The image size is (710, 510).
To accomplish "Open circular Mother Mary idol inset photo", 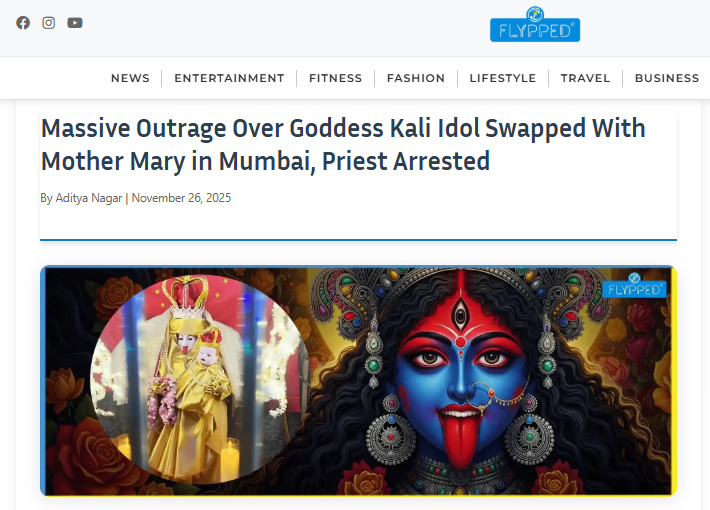I will tap(199, 379).
